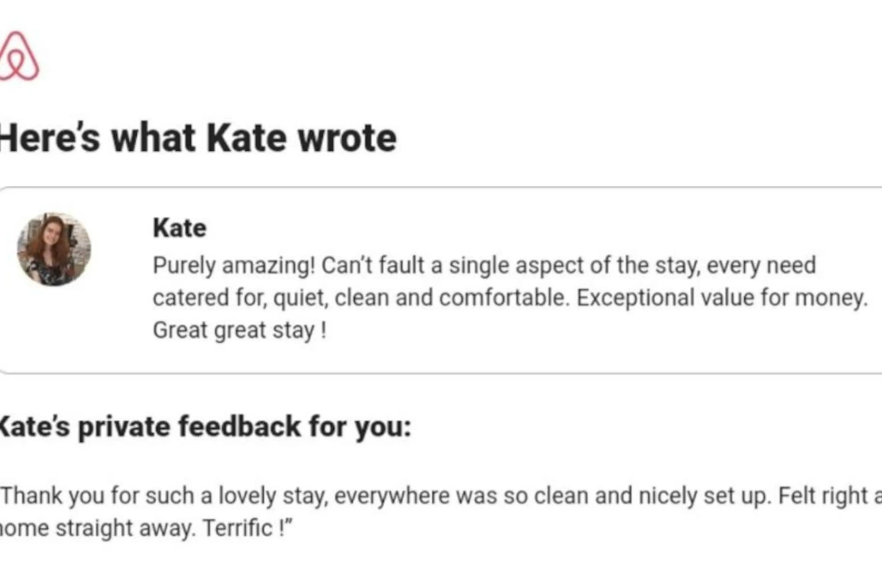The height and width of the screenshot is (588, 882).
Task: Open Kate's circular profile photo
Action: (54, 249)
